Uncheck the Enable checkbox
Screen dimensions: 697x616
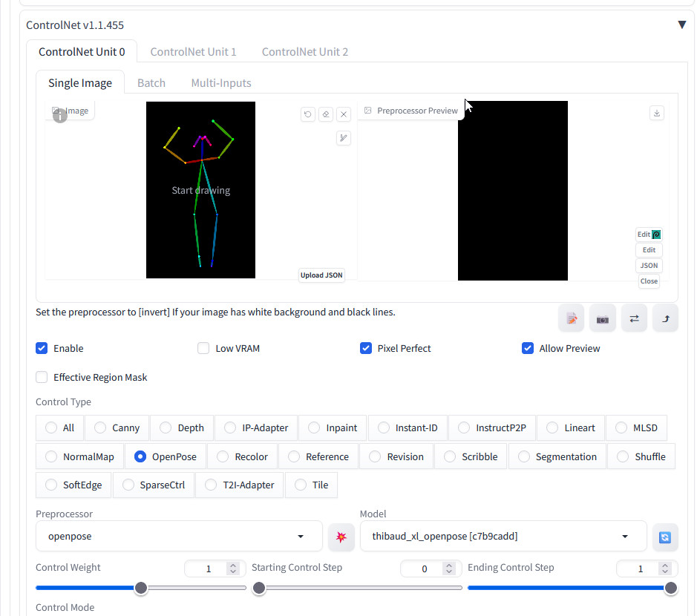coord(42,348)
